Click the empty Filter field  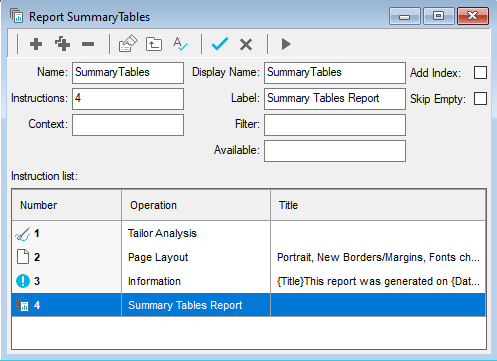[x=335, y=125]
